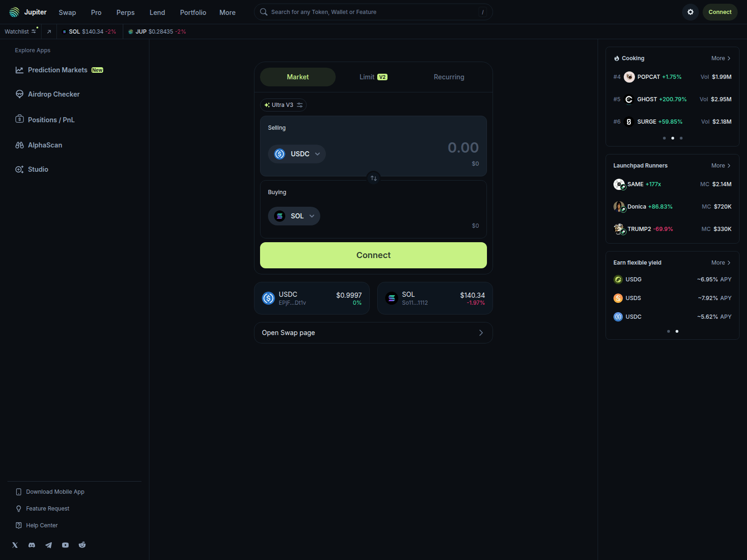747x560 pixels.
Task: Go to second Earn yield carousel dot
Action: coord(677,331)
